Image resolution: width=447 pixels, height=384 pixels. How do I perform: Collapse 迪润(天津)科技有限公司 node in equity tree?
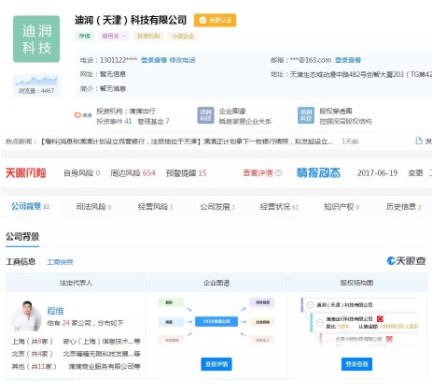click(x=310, y=305)
